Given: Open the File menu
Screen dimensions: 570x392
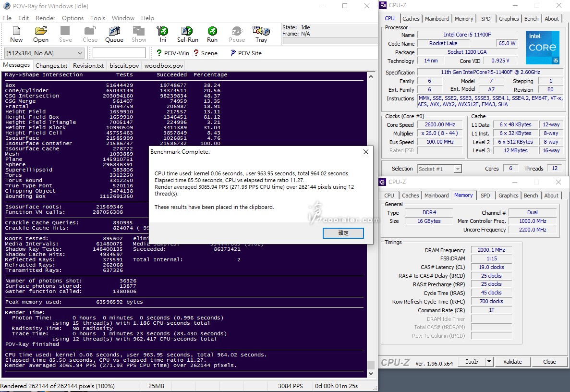Looking at the screenshot, I should [x=7, y=18].
